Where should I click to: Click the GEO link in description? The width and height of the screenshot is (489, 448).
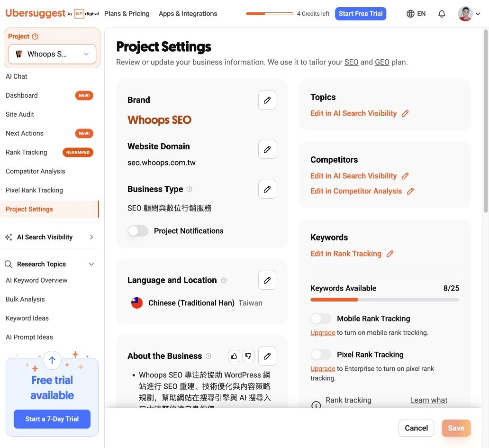[x=382, y=63]
